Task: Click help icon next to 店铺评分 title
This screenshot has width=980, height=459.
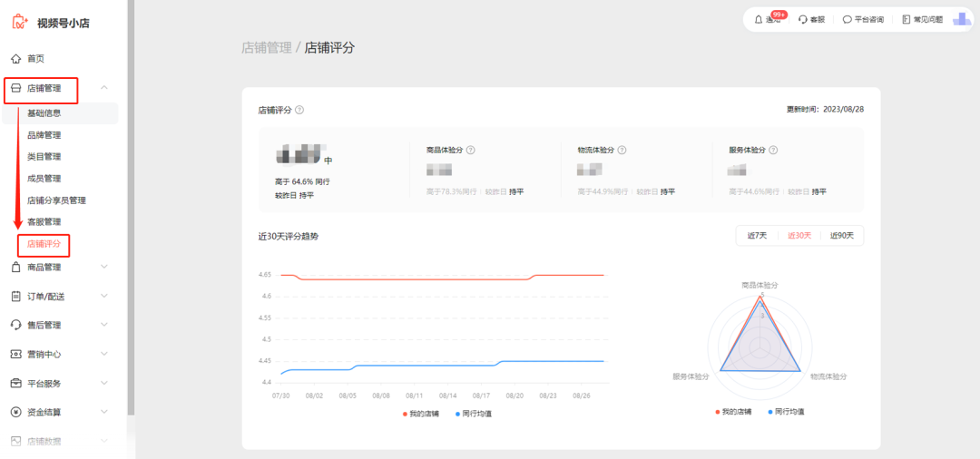Action: [x=299, y=110]
